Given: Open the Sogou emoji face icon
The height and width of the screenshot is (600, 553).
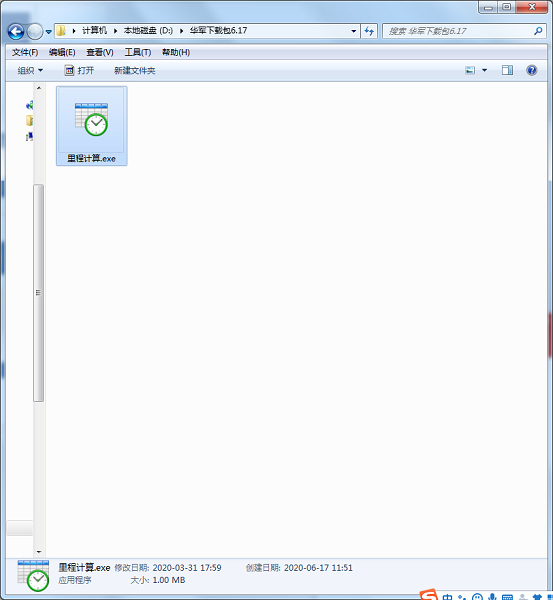Looking at the screenshot, I should (477, 597).
